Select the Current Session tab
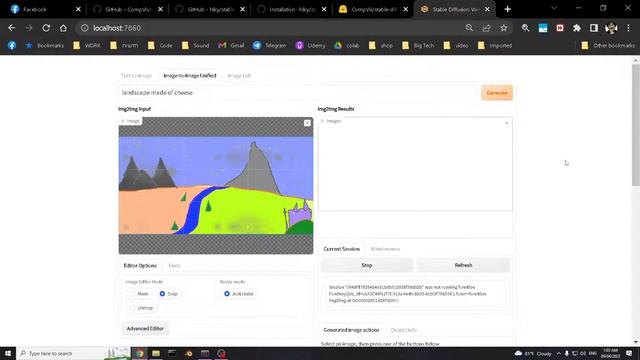The height and width of the screenshot is (360, 640). pos(342,249)
